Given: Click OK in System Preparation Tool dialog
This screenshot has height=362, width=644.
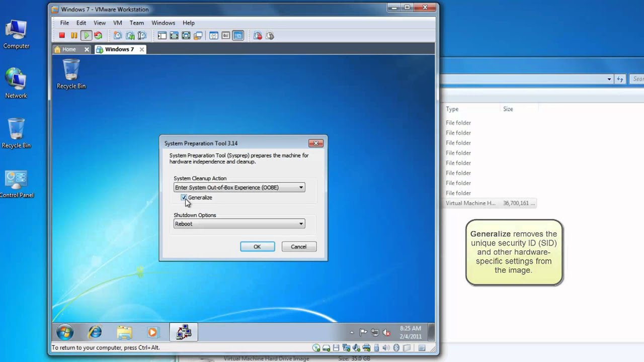Looking at the screenshot, I should (257, 246).
